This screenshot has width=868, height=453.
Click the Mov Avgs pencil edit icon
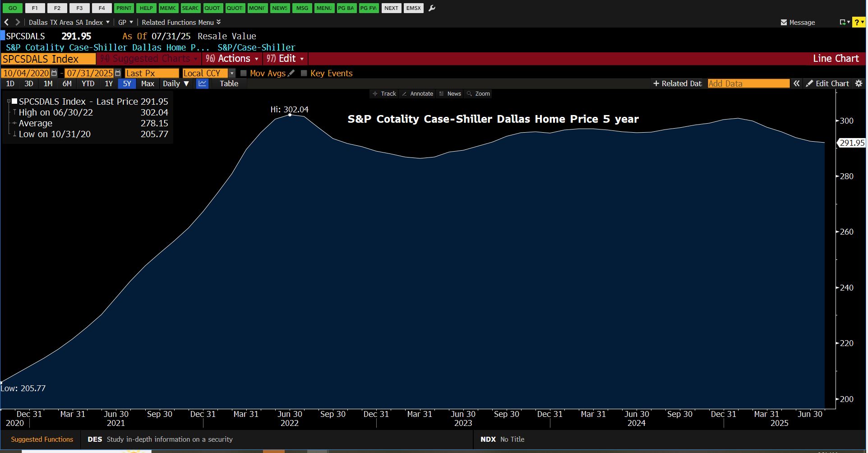[x=291, y=73]
